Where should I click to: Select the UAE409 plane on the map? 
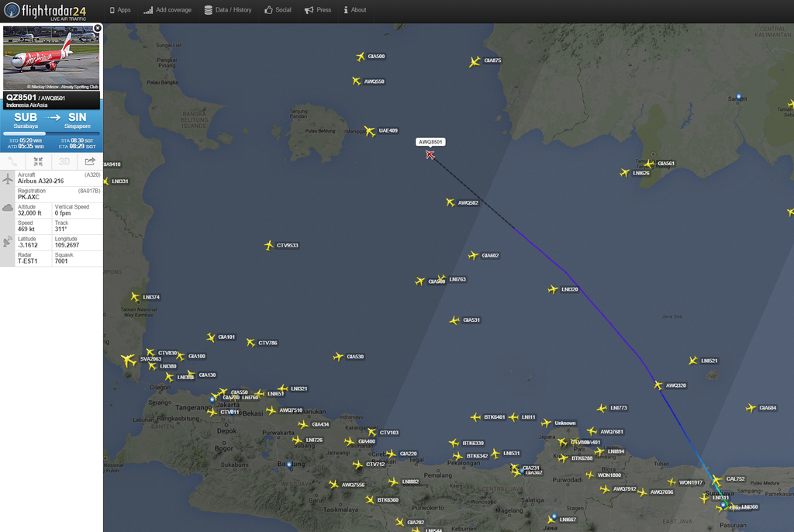point(370,131)
